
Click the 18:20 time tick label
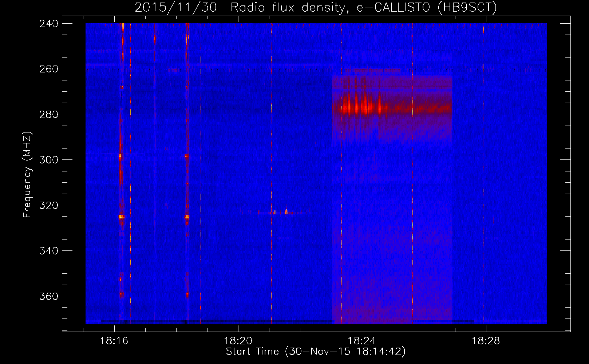coord(238,341)
